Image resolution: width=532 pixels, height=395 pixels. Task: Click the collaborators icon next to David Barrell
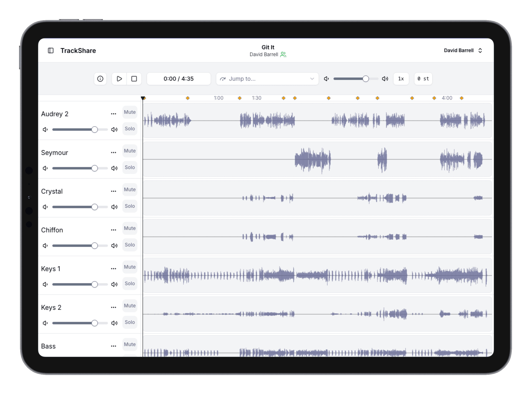[x=283, y=54]
